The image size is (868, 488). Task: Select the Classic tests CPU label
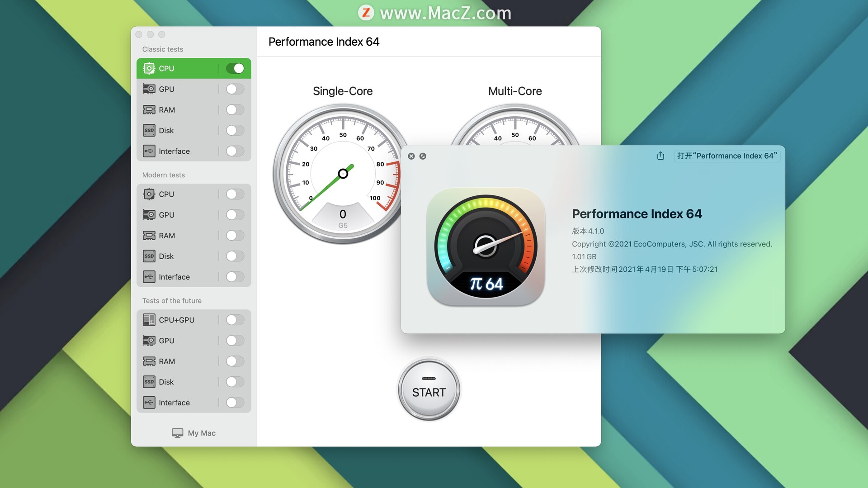pyautogui.click(x=166, y=68)
